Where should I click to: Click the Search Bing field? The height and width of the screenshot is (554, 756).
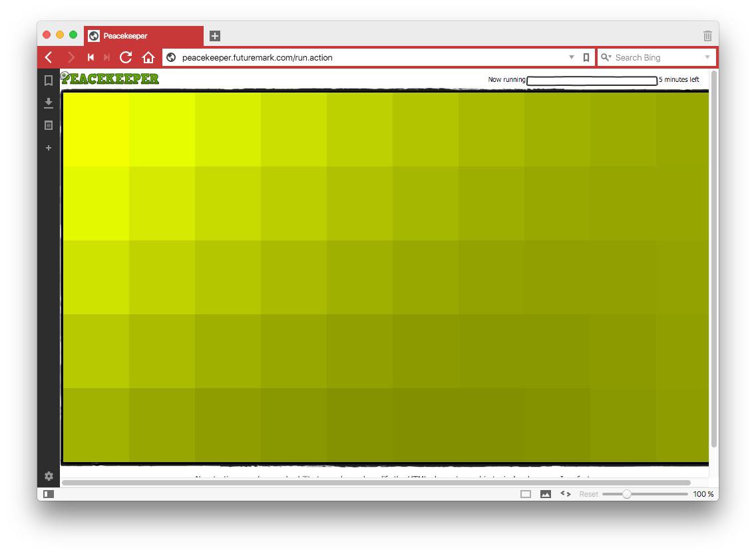pyautogui.click(x=656, y=57)
